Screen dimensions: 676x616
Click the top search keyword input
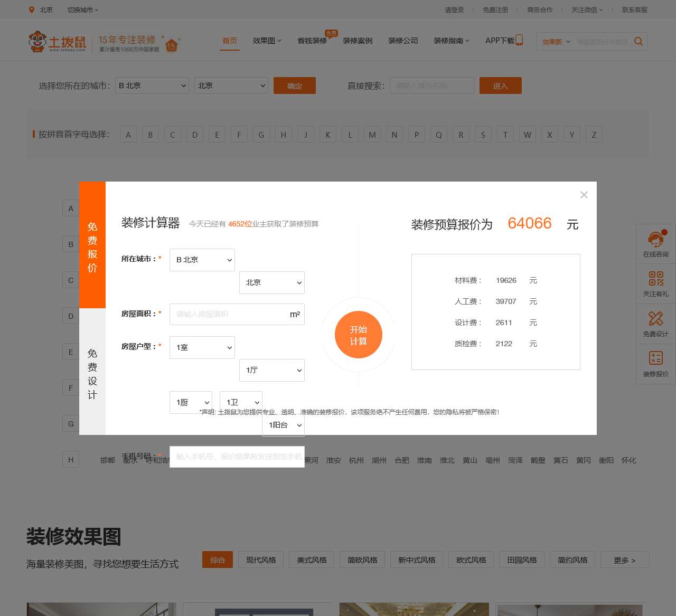tap(603, 42)
